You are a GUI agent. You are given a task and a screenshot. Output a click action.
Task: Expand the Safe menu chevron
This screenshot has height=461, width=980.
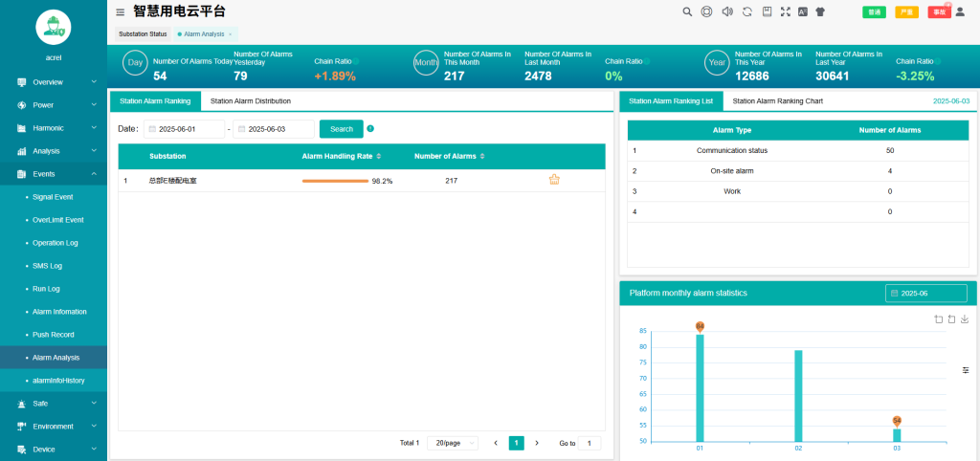tap(94, 403)
